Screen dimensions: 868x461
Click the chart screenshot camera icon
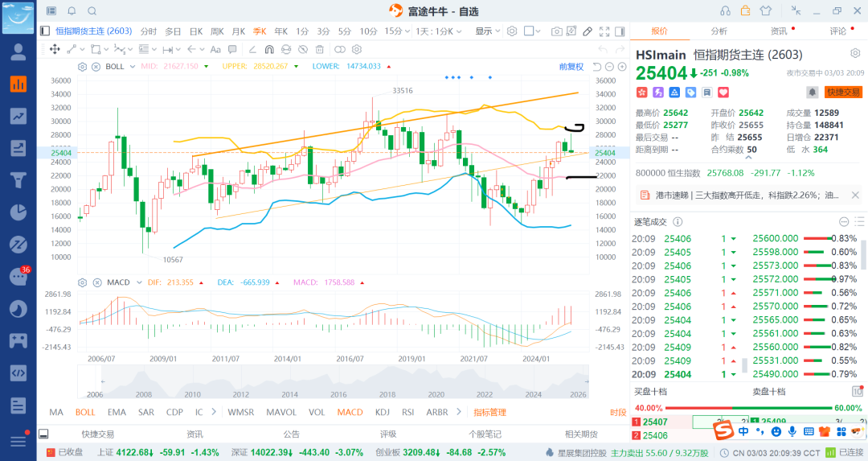(557, 31)
